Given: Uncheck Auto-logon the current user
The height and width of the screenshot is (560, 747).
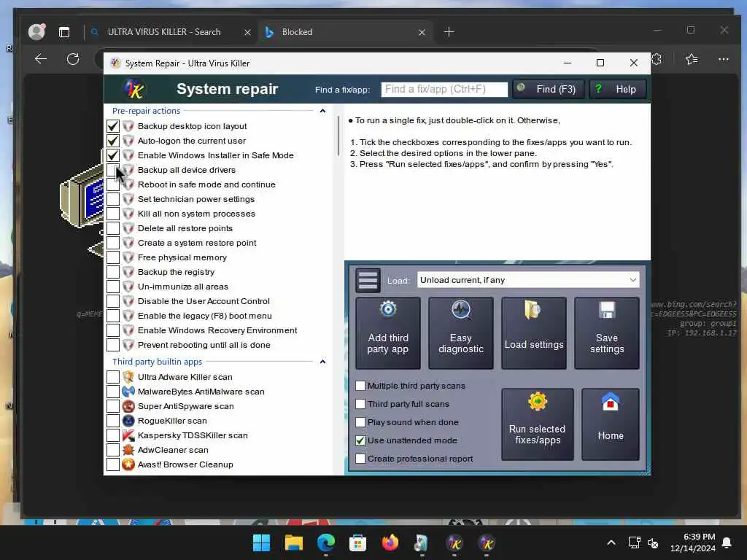Looking at the screenshot, I should tap(113, 141).
